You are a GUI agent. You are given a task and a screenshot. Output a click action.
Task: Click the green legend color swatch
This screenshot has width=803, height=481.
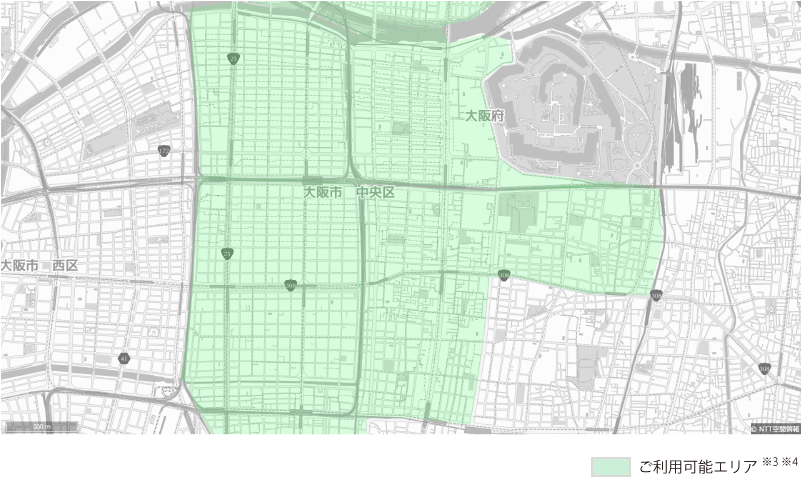610,466
